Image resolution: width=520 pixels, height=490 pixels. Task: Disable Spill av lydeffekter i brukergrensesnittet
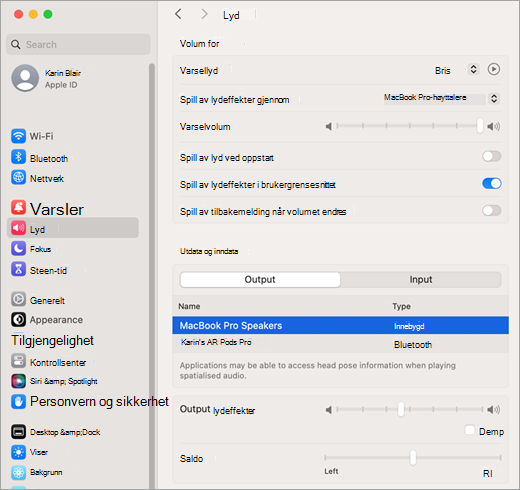click(492, 183)
